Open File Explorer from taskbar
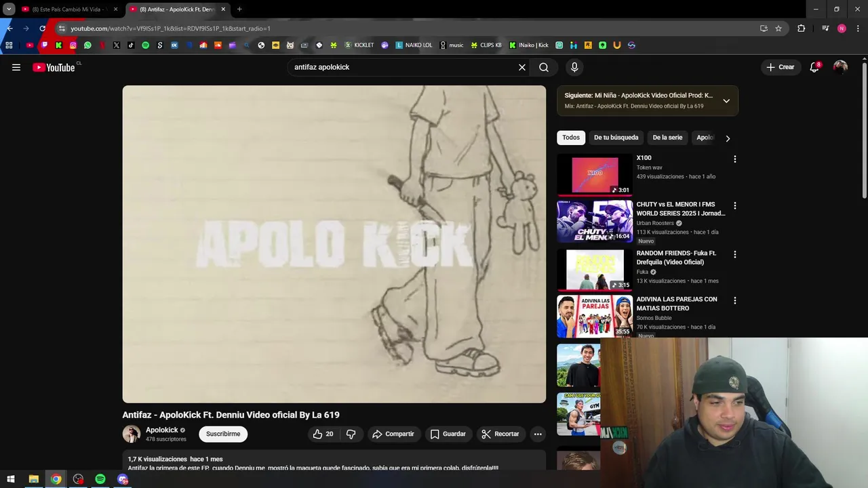The image size is (868, 488). point(33,479)
